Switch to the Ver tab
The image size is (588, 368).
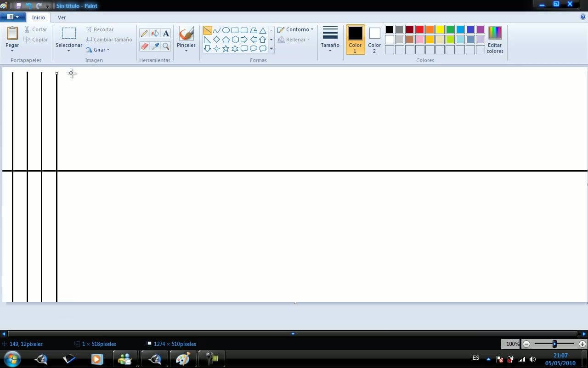[62, 17]
